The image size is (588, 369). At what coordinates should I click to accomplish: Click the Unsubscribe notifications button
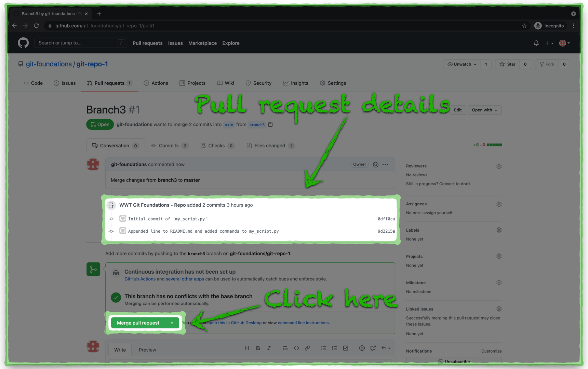coord(454,361)
